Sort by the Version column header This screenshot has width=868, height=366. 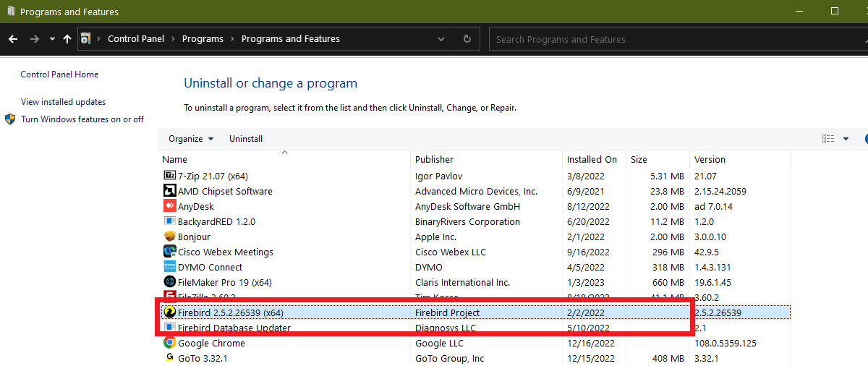pos(740,159)
